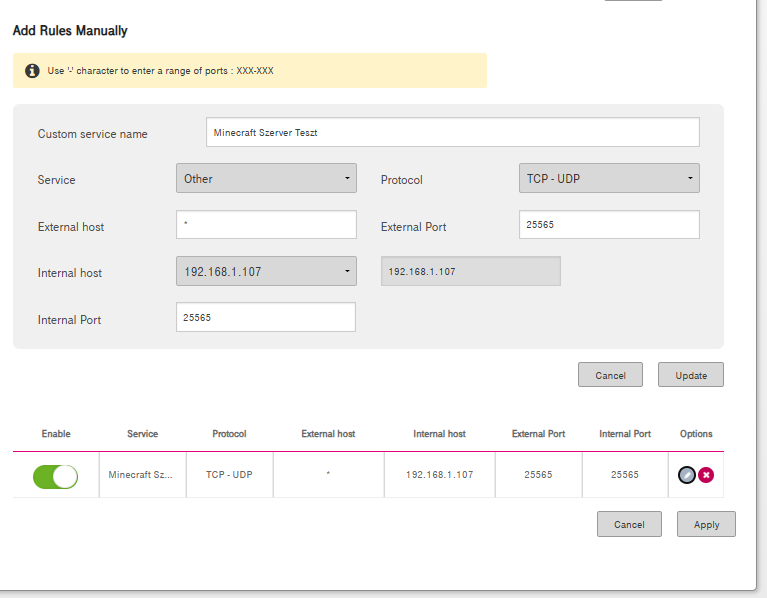Viewport: 767px width, 598px height.
Task: Expand the Internal host dropdown 192.168.1.107
Action: [x=266, y=271]
